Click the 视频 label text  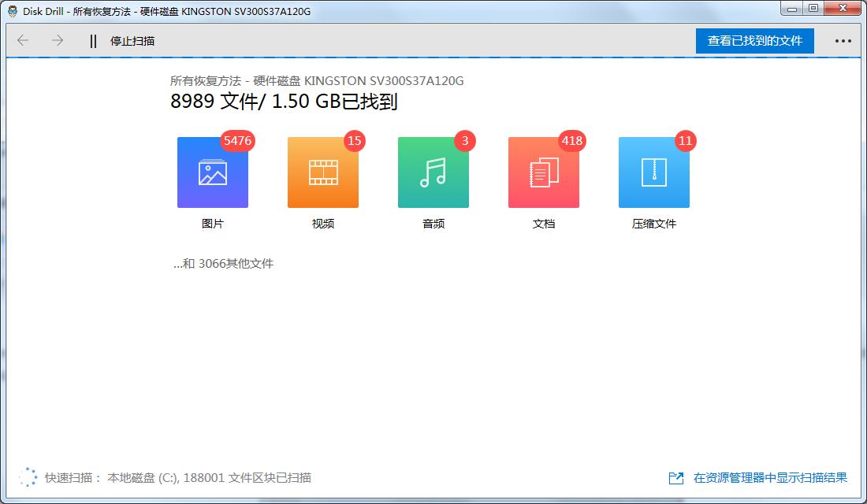(x=323, y=224)
